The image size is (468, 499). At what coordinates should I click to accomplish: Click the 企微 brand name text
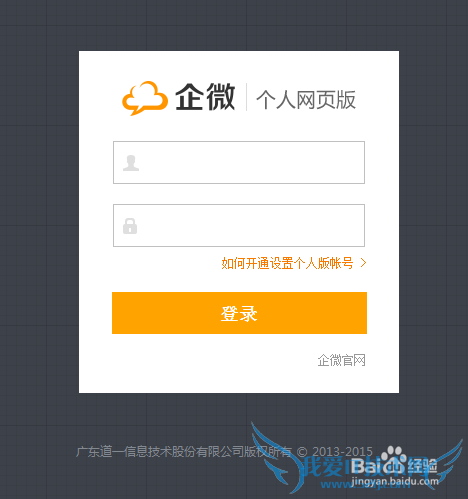coord(205,97)
